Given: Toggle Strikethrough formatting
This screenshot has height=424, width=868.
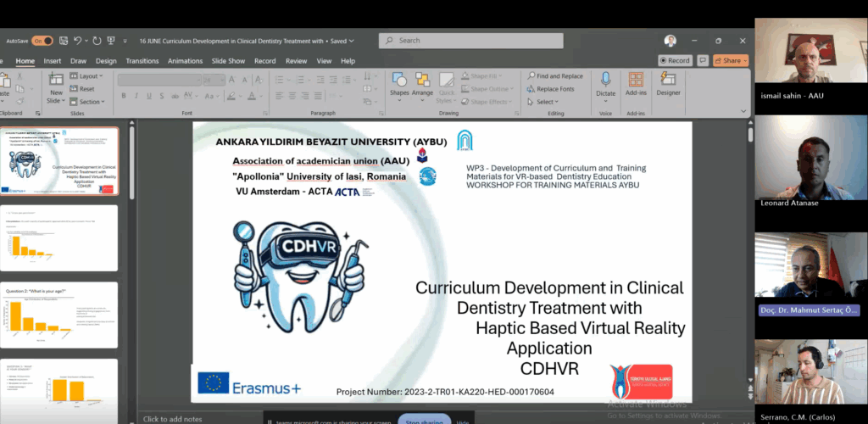Looking at the screenshot, I should [175, 97].
